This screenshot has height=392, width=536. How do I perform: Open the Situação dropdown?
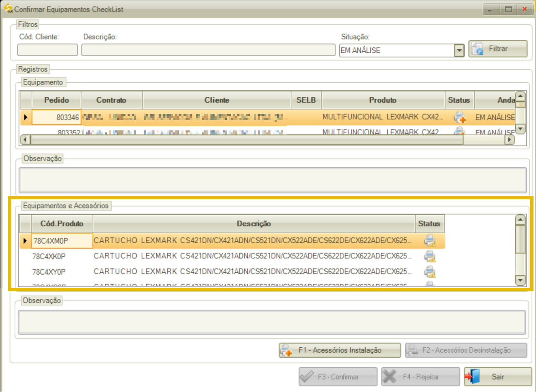point(459,51)
